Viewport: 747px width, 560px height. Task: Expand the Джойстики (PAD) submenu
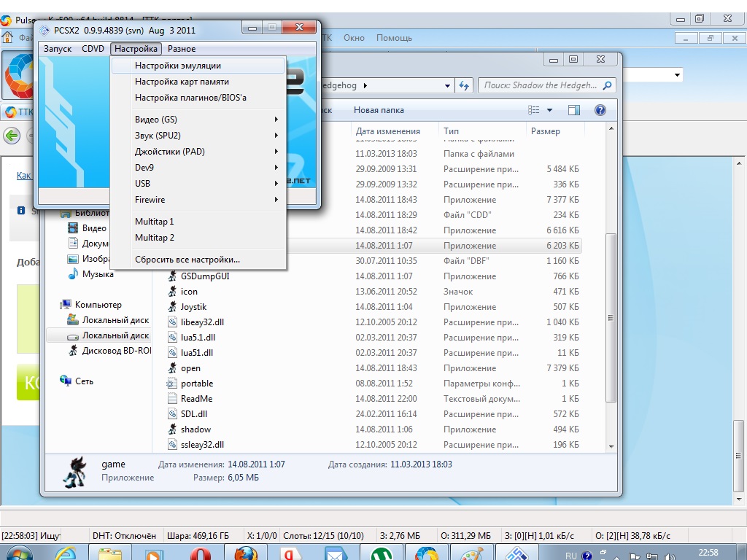point(198,152)
